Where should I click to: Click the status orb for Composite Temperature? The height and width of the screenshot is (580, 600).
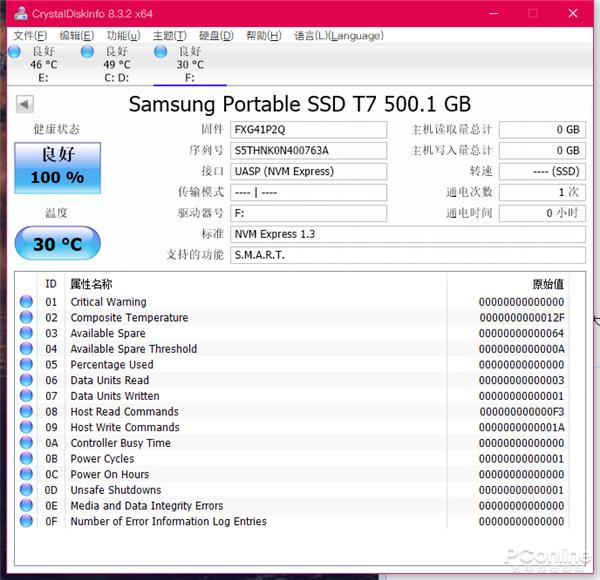pos(26,317)
